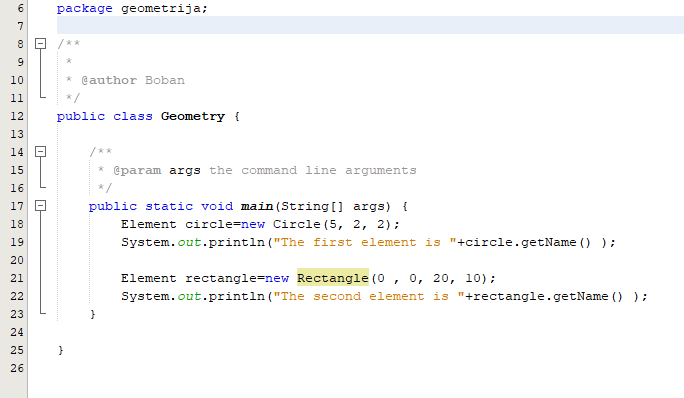Click the 'static' keyword on line 17
The width and height of the screenshot is (684, 398).
pyautogui.click(x=169, y=206)
